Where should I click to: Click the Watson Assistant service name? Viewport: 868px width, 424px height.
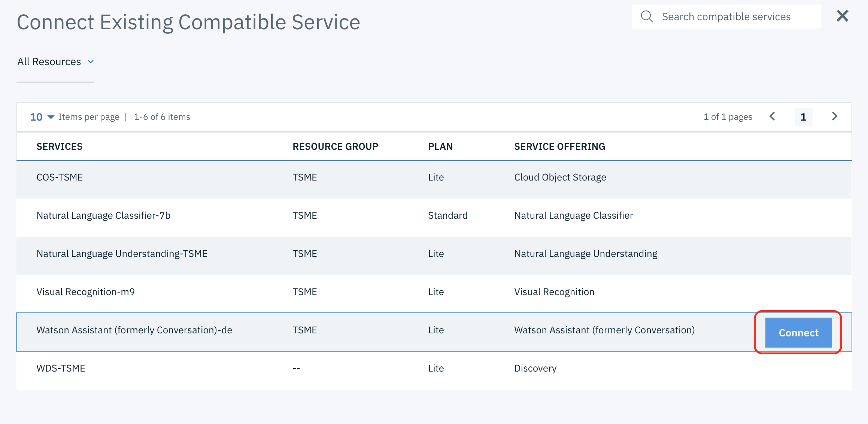(134, 330)
